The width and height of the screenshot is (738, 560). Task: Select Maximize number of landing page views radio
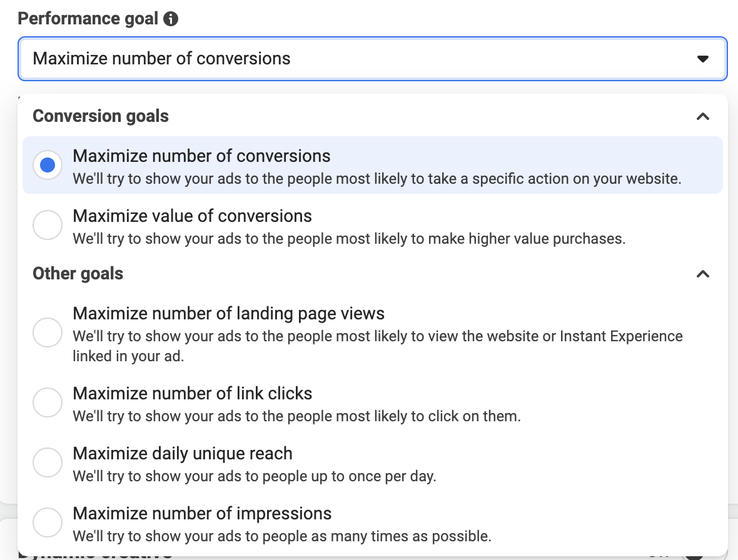coord(48,332)
